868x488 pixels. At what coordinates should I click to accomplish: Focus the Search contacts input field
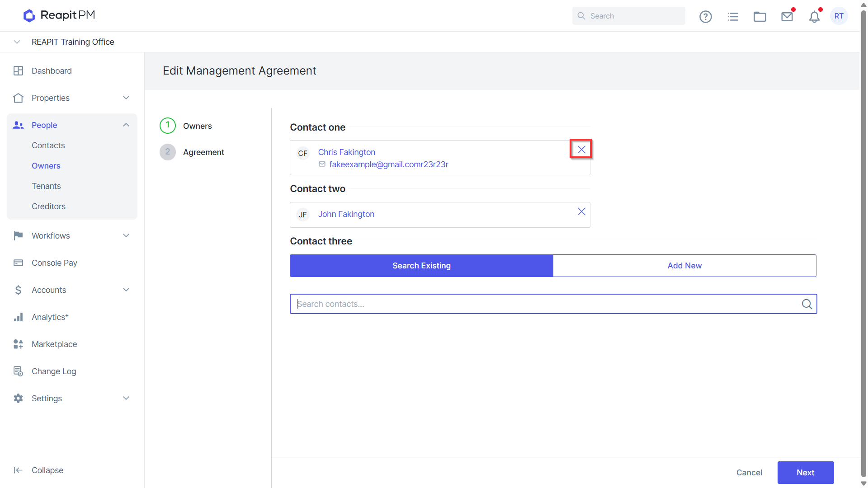547,304
